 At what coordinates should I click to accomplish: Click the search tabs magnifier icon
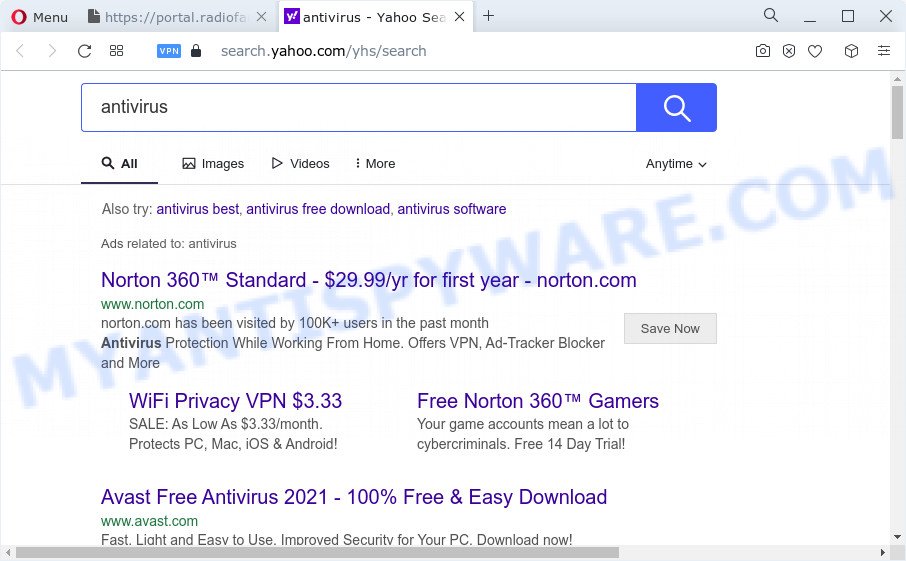pos(771,15)
